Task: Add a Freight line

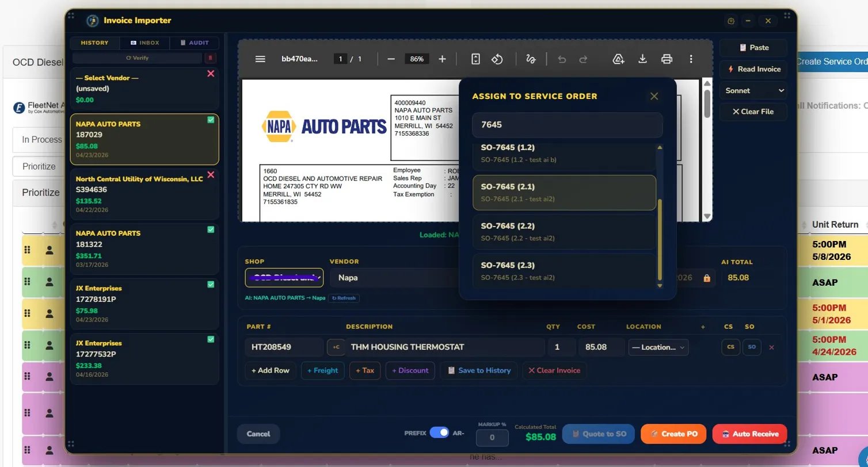Action: (x=323, y=370)
